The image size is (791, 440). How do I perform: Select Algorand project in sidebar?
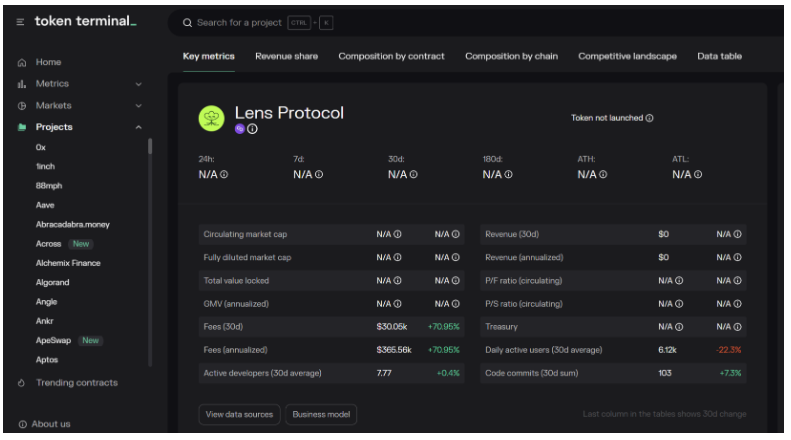[x=52, y=283]
